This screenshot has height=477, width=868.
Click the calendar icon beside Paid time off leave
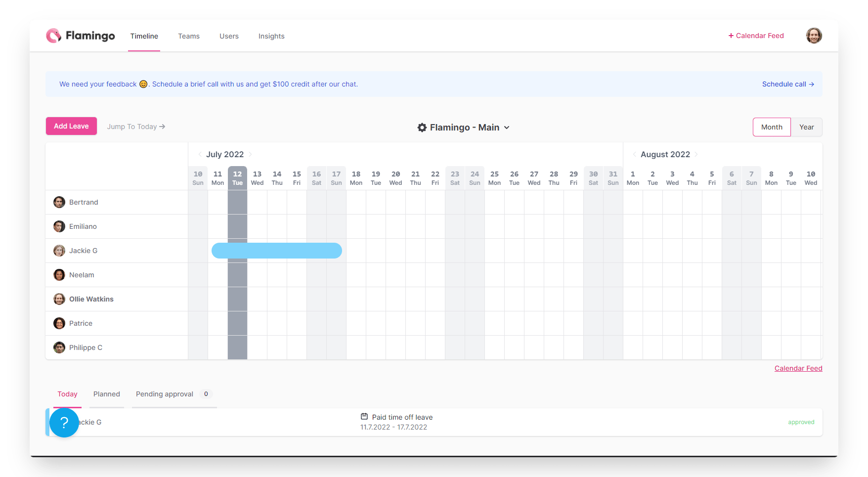click(x=364, y=416)
